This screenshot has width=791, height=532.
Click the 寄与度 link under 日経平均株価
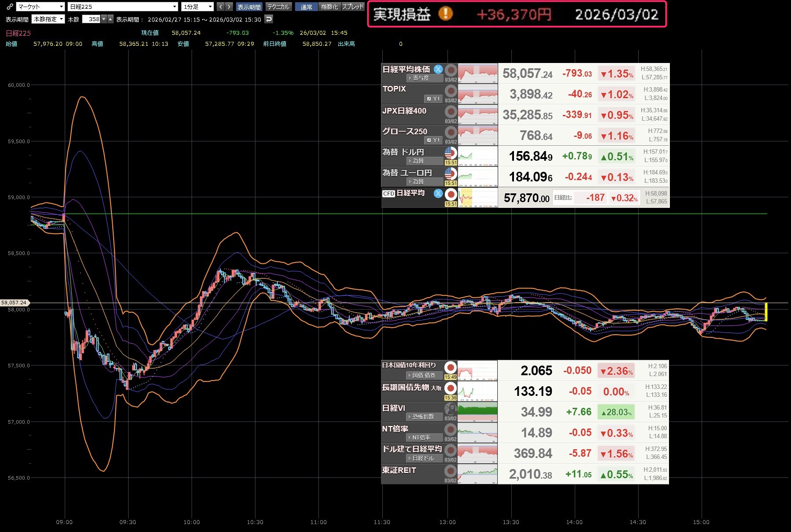tap(420, 78)
